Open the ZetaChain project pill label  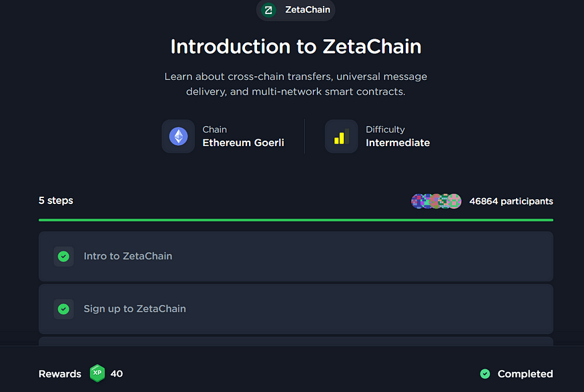click(x=307, y=10)
